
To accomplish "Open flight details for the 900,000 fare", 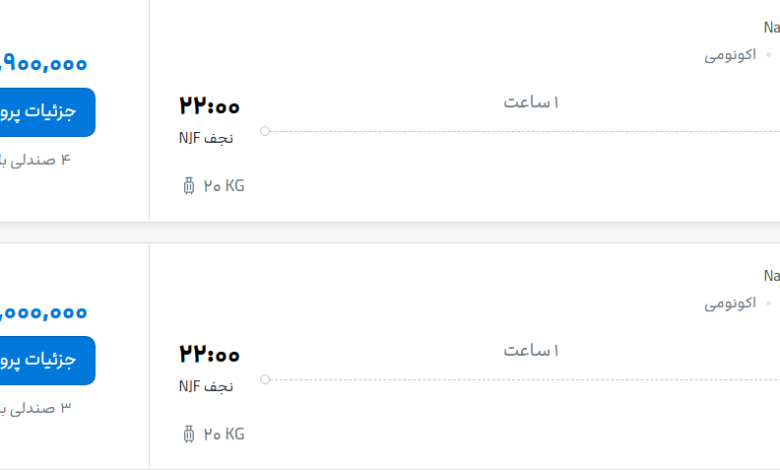I will click(47, 112).
